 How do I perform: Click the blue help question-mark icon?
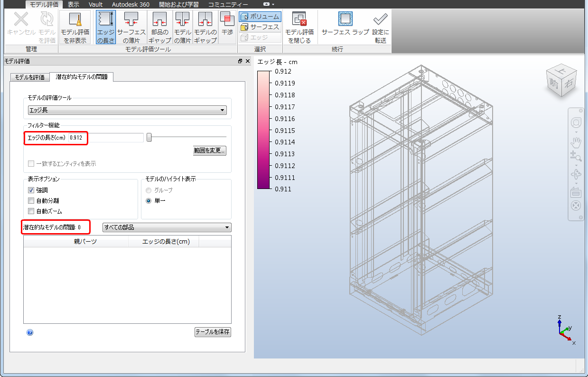click(x=30, y=332)
